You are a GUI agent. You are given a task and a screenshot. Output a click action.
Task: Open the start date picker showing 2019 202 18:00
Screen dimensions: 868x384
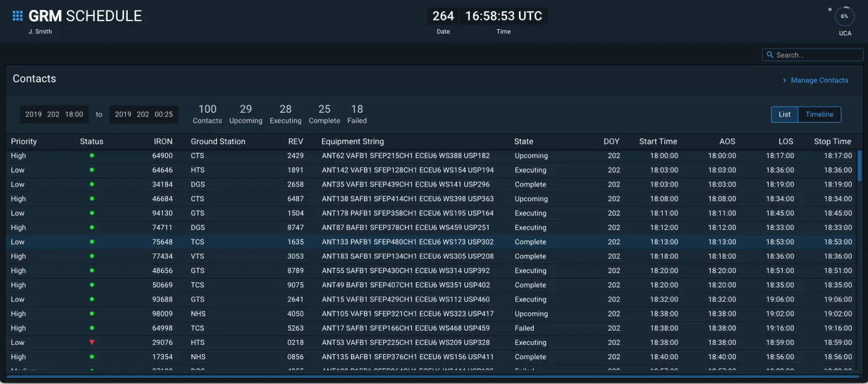(x=54, y=114)
